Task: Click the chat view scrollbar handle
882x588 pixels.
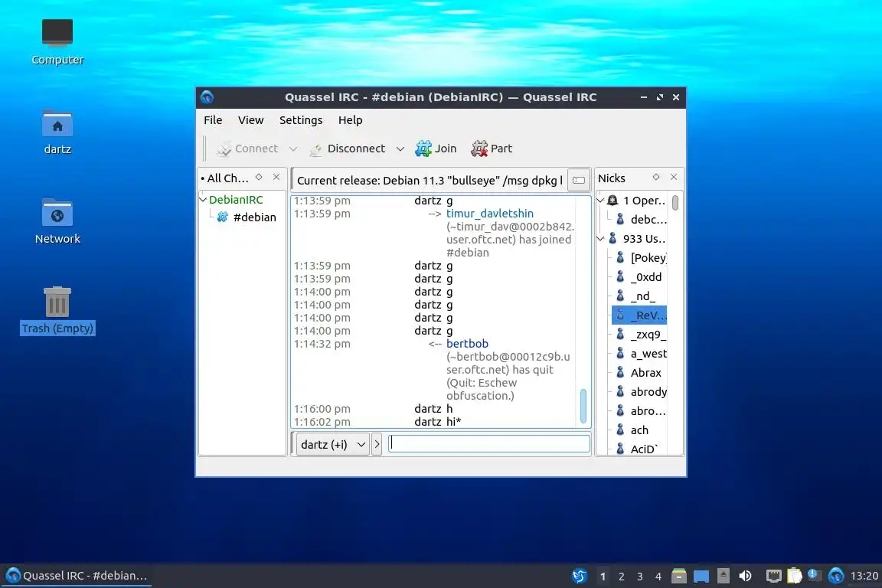Action: (x=583, y=406)
